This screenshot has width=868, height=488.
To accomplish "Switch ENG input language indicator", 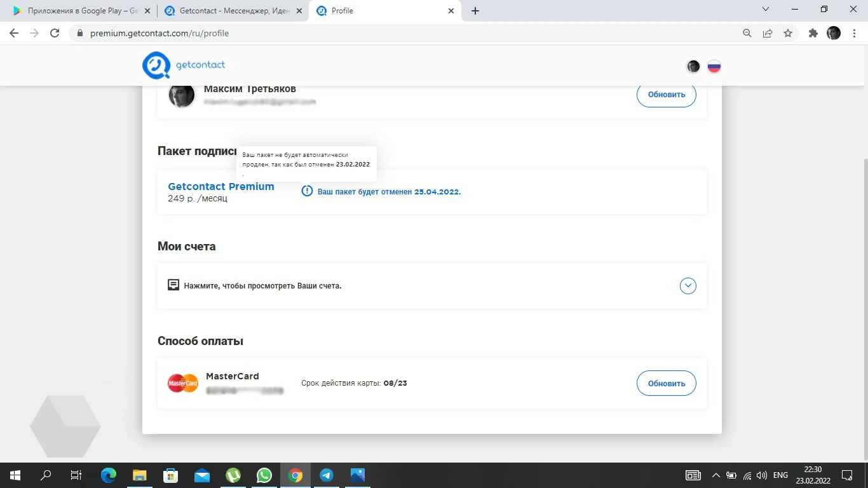I will click(x=780, y=475).
